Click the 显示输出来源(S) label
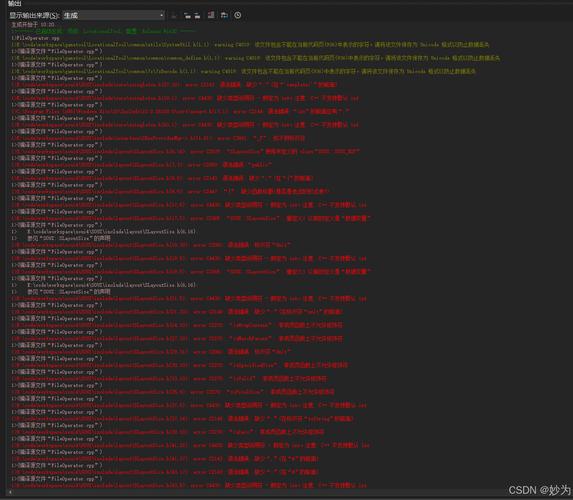This screenshot has width=573, height=500. [34, 15]
